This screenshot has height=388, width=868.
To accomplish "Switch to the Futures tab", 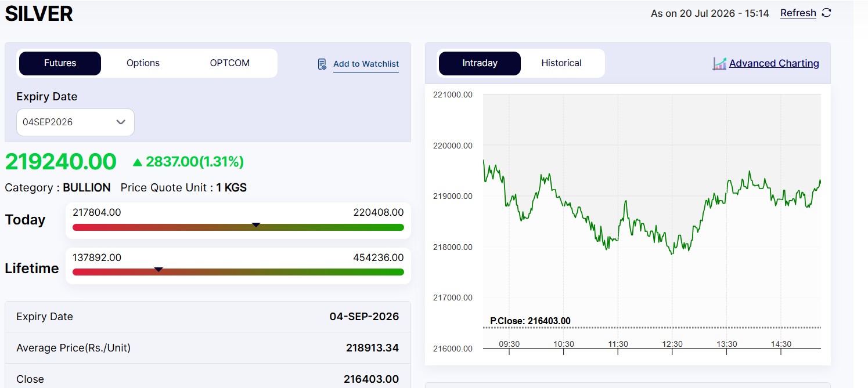I will point(60,63).
